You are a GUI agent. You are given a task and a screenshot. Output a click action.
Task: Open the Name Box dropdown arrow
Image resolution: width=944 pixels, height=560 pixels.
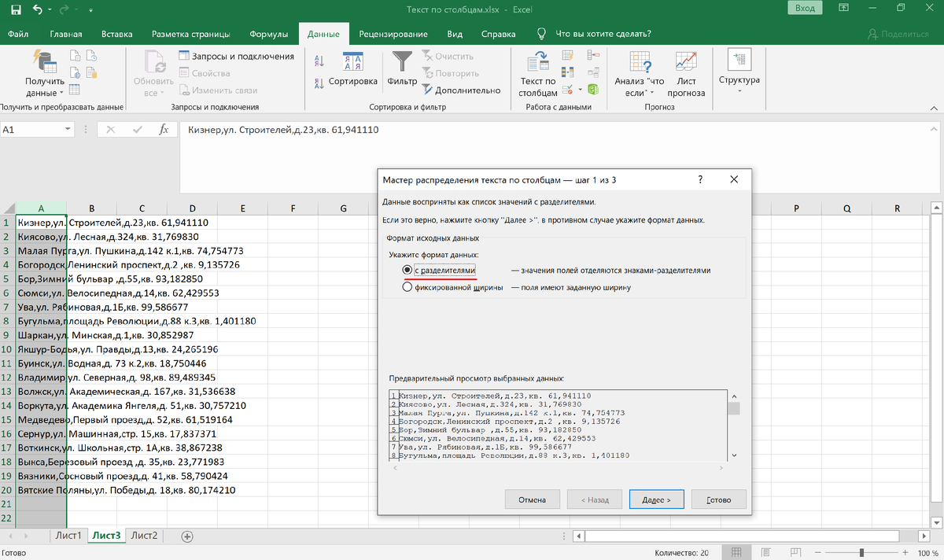[68, 130]
